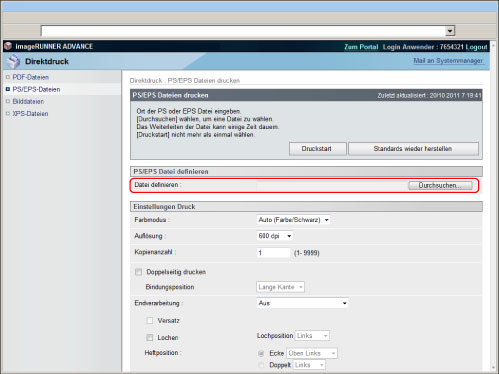Open the Ecke Oben Links dropdown
This screenshot has height=374, width=499.
point(312,353)
